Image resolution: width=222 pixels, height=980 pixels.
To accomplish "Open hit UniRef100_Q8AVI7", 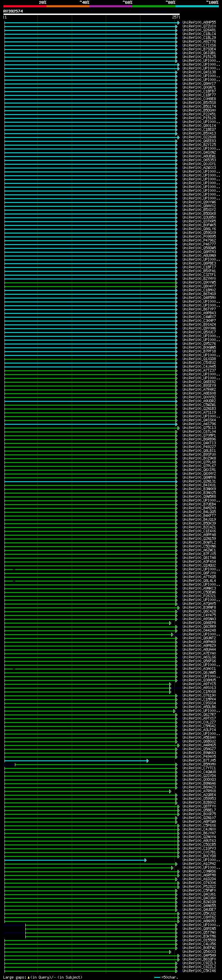I will pos(199,84).
